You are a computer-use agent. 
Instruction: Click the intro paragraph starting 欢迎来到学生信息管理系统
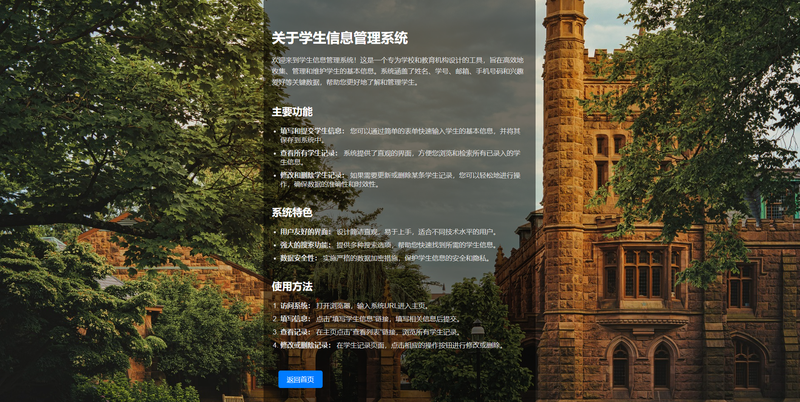click(x=398, y=71)
